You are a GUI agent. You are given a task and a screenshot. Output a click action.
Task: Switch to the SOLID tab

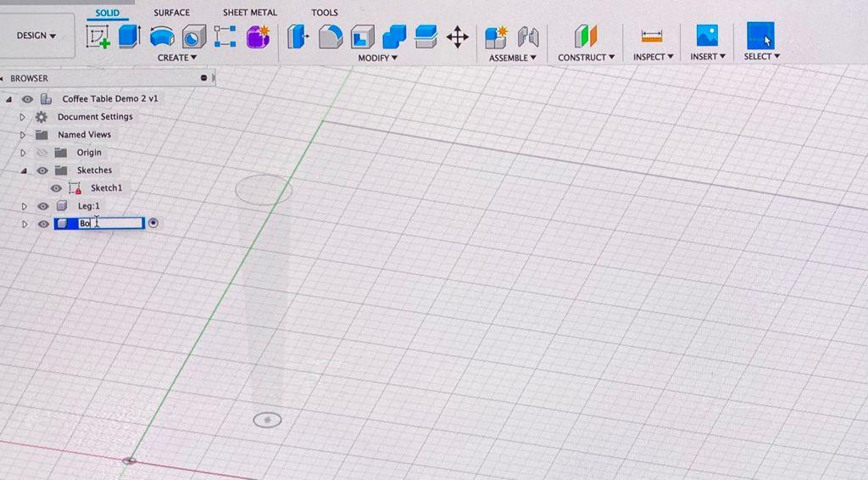[108, 13]
